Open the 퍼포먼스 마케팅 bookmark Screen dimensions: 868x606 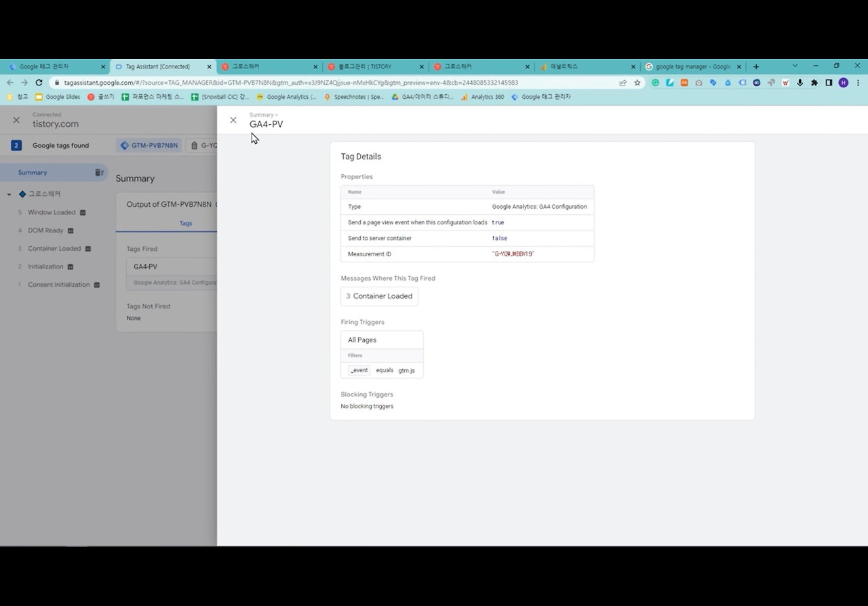(153, 97)
